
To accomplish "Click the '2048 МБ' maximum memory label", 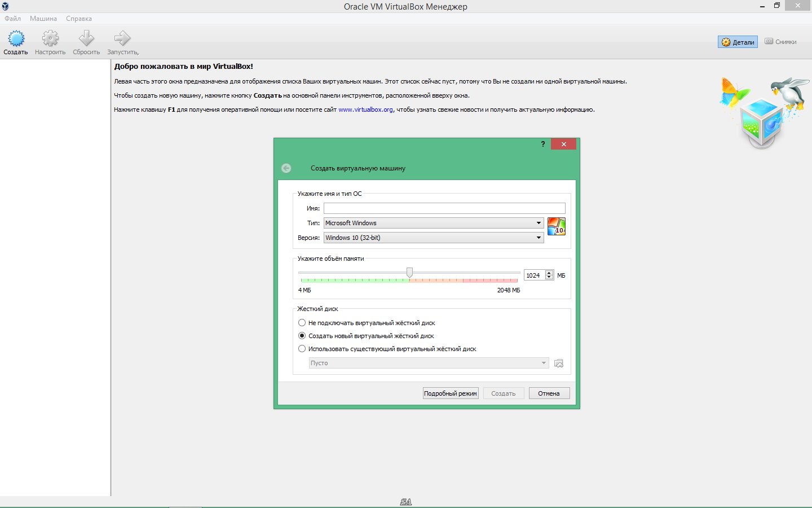I will coord(509,290).
